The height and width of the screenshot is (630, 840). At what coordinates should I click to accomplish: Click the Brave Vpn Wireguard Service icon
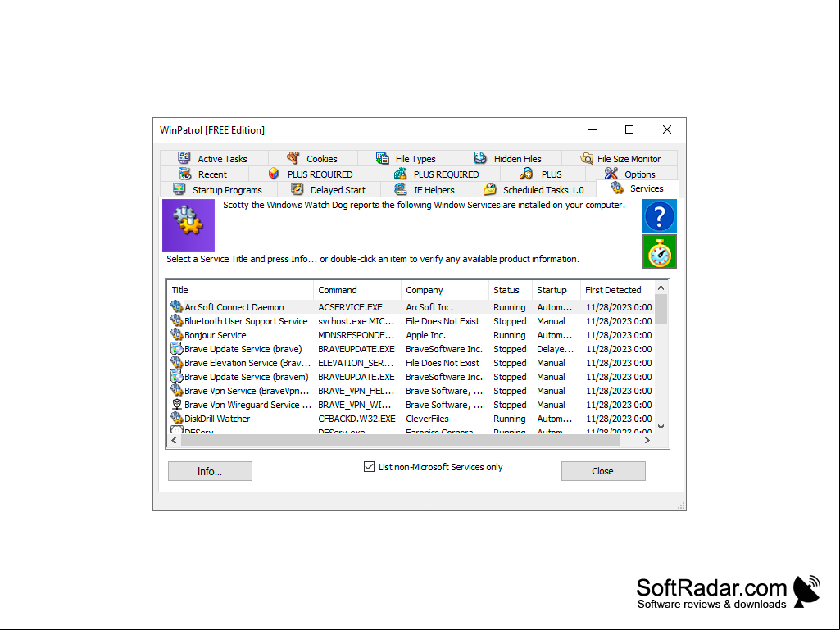coord(177,404)
